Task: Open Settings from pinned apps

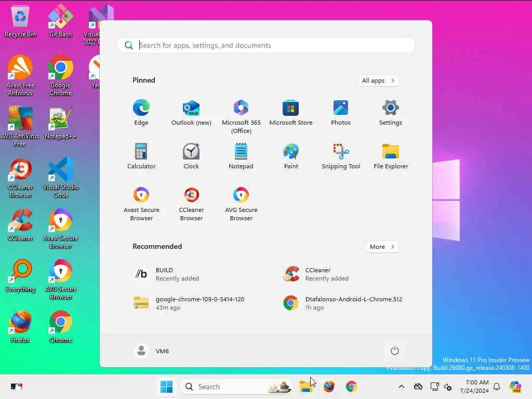Action: [x=391, y=113]
